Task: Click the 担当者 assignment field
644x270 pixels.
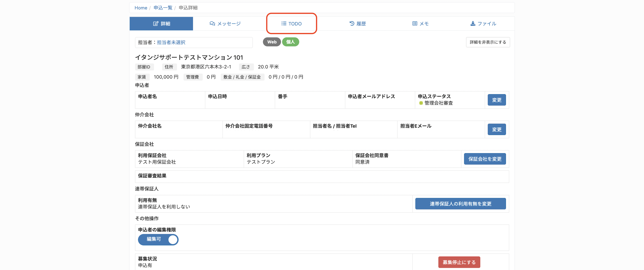Action: click(194, 42)
